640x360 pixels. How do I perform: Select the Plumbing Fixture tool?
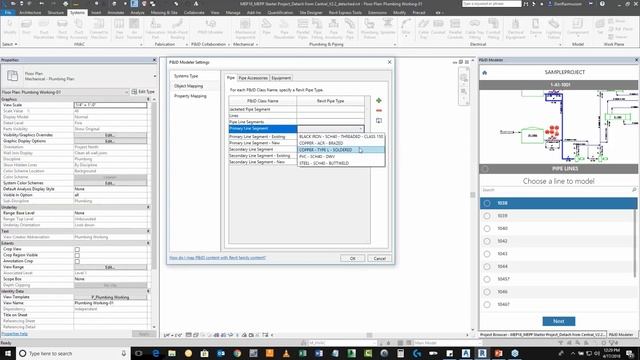(369, 28)
